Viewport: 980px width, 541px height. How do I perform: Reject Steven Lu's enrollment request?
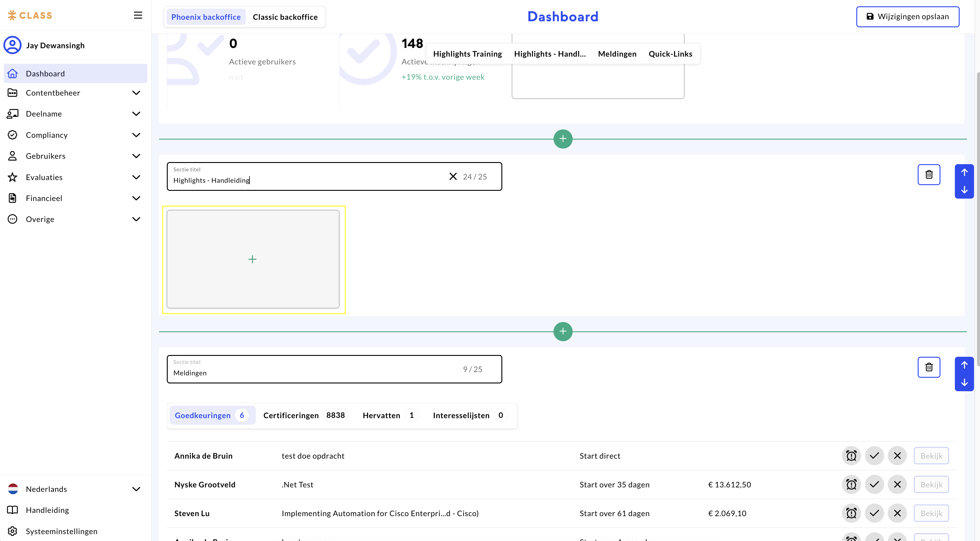[897, 514]
